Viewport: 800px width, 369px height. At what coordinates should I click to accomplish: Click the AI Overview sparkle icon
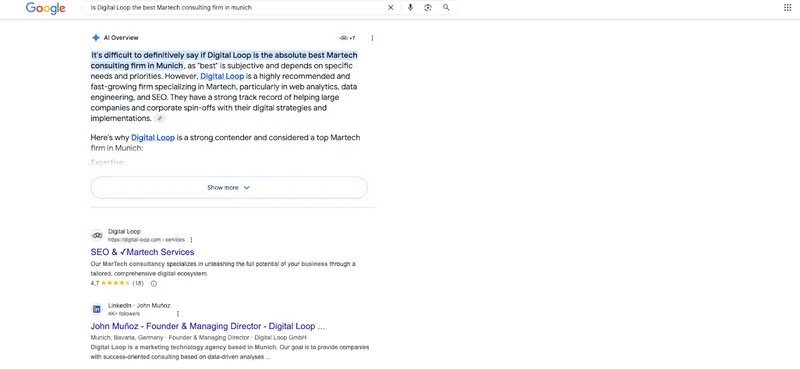[x=95, y=38]
